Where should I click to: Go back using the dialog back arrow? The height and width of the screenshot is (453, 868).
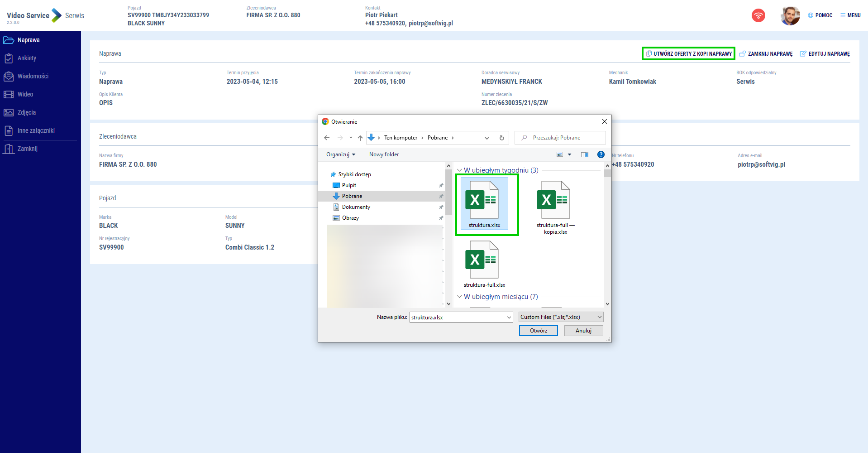pos(327,138)
